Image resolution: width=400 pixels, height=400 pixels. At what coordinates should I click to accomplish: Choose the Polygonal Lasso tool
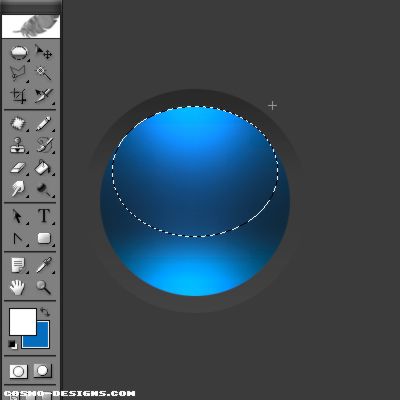pyautogui.click(x=18, y=73)
